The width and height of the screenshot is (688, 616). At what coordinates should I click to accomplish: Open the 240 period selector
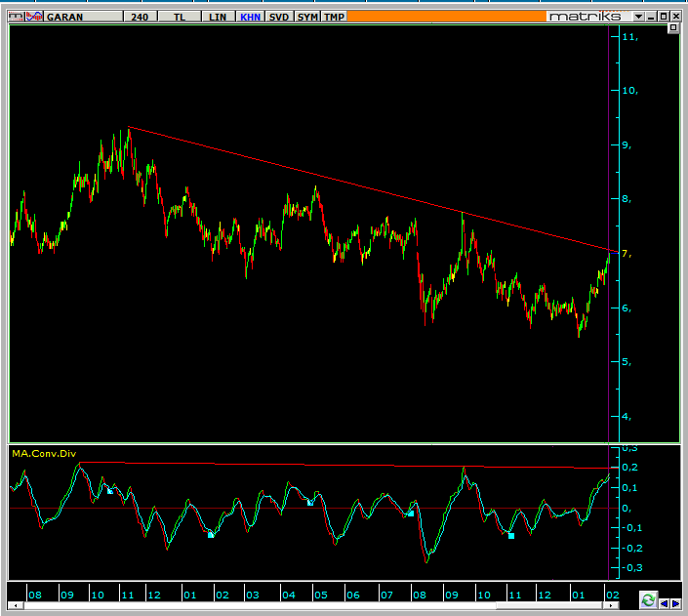(142, 17)
